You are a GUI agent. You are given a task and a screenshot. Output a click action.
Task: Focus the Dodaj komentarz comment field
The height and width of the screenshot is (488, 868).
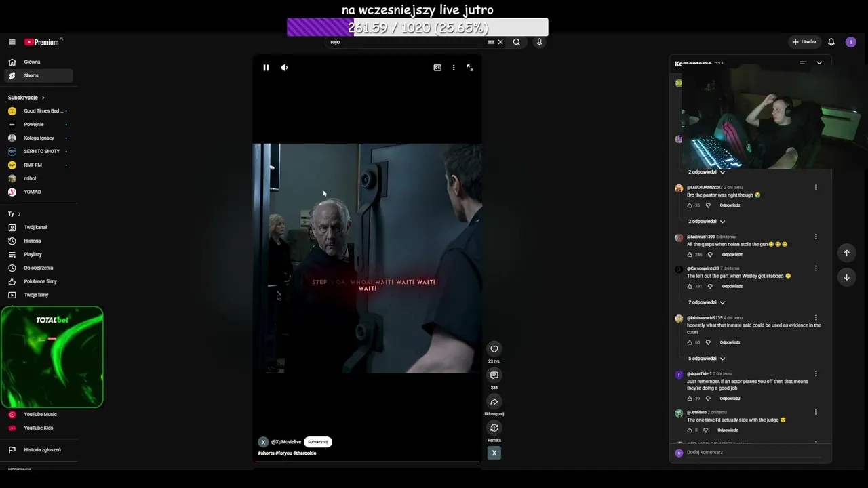pos(753,453)
